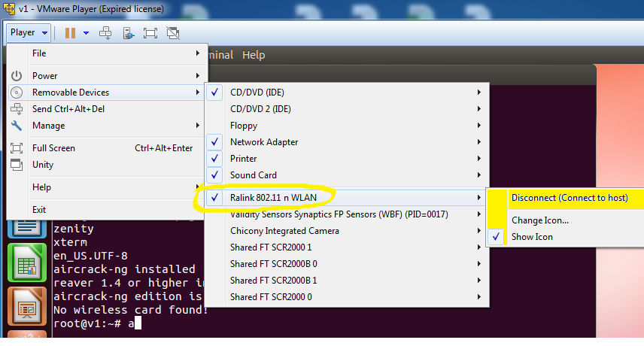Toggle the Show Icon checkmark

[x=496, y=237]
